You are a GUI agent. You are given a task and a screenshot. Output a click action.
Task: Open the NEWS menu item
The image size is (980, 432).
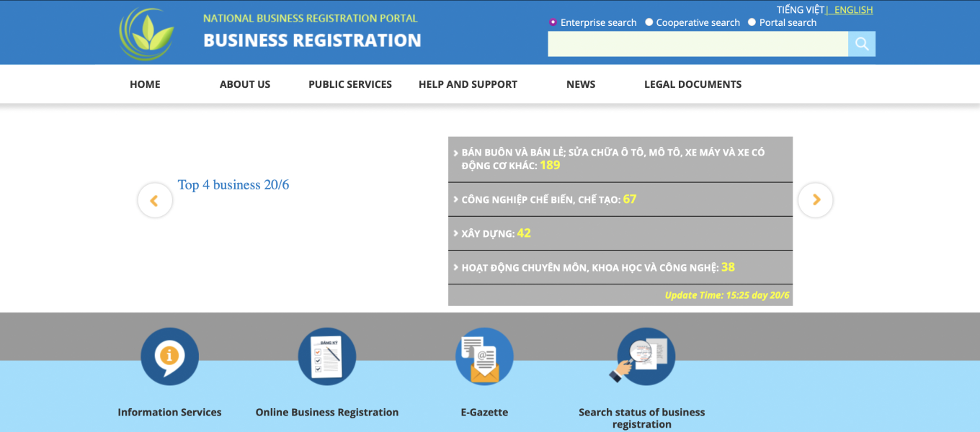coord(581,84)
